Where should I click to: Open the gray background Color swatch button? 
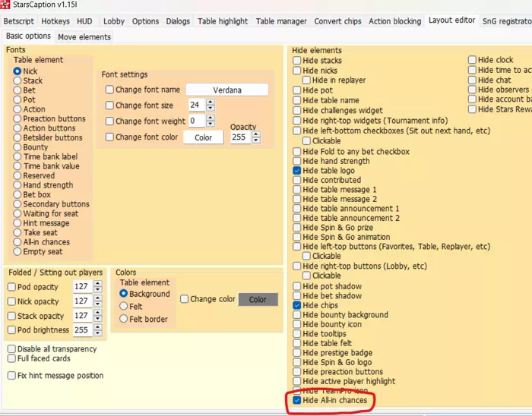point(258,299)
